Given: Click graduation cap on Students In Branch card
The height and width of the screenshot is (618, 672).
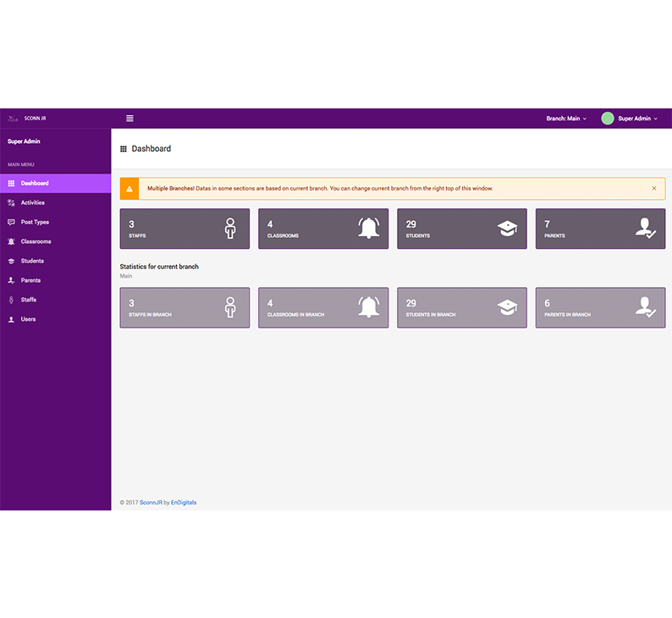Looking at the screenshot, I should click(507, 307).
